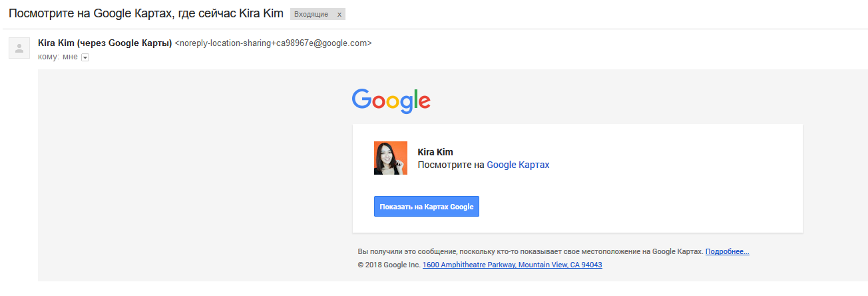Click the noreply-location-sharing email address
This screenshot has width=868, height=296.
pos(273,43)
